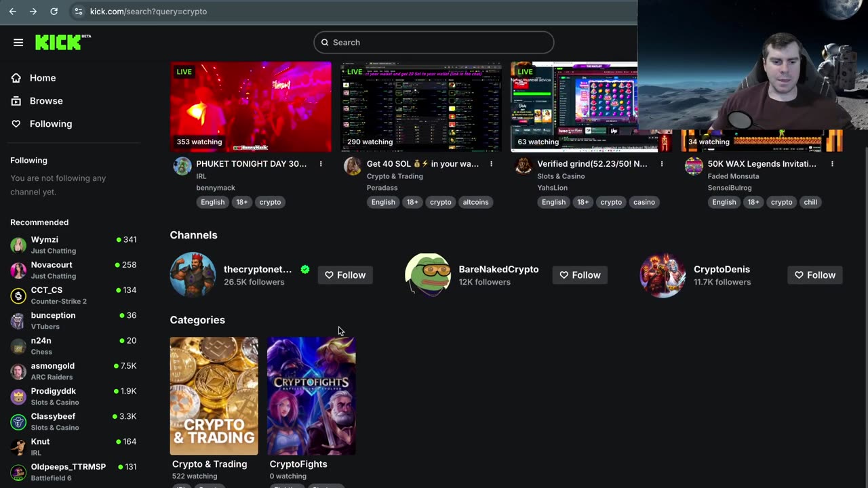This screenshot has width=868, height=488.
Task: Click the Prodigyddk avatar in Recommended
Action: (18, 396)
